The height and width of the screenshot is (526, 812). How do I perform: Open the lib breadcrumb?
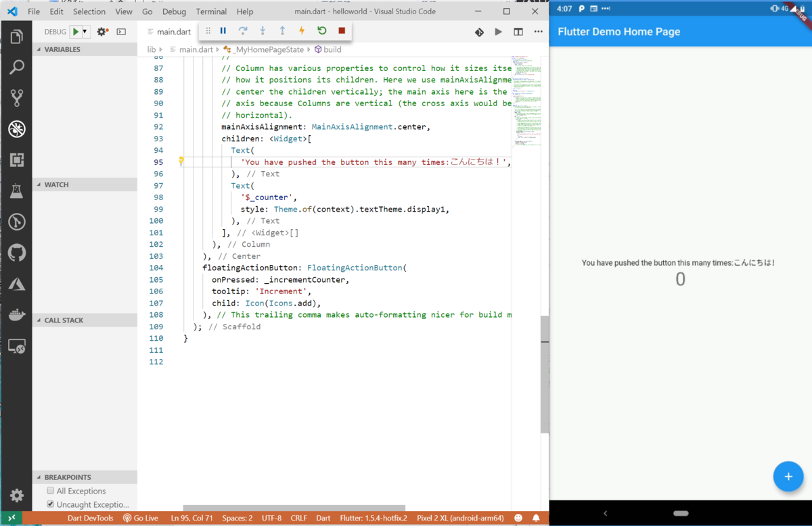tap(152, 49)
